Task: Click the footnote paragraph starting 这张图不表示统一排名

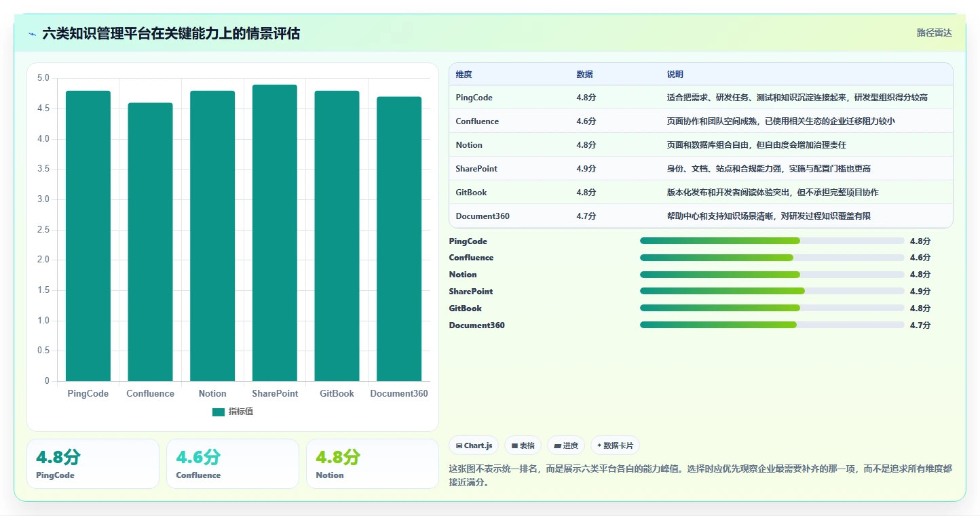Action: pyautogui.click(x=700, y=476)
